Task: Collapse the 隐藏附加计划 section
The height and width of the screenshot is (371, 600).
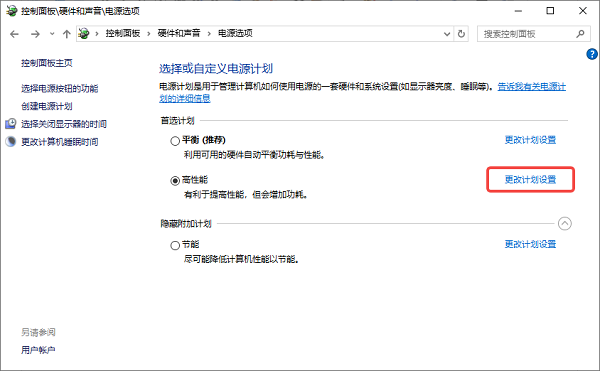Action: point(565,223)
